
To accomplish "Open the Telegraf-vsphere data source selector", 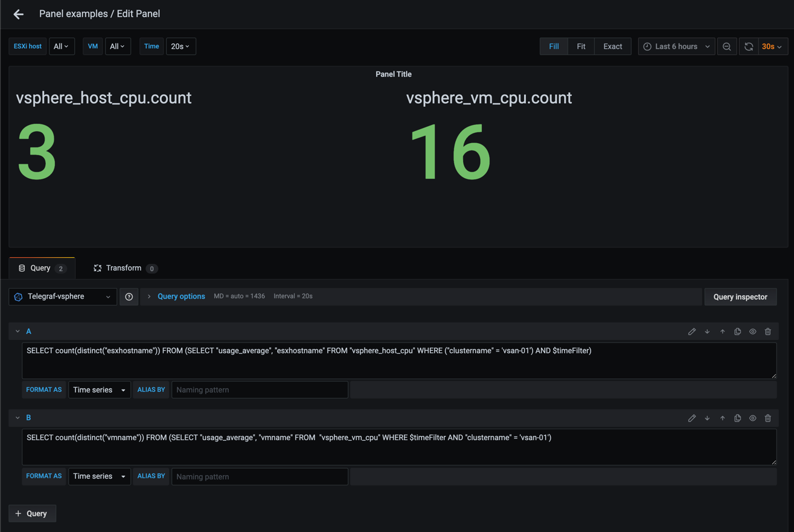I will click(63, 296).
